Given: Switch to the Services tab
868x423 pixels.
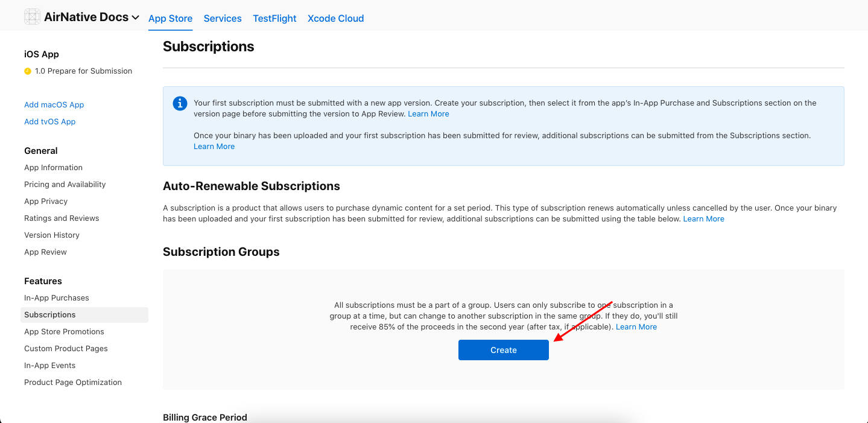Looking at the screenshot, I should coord(223,19).
